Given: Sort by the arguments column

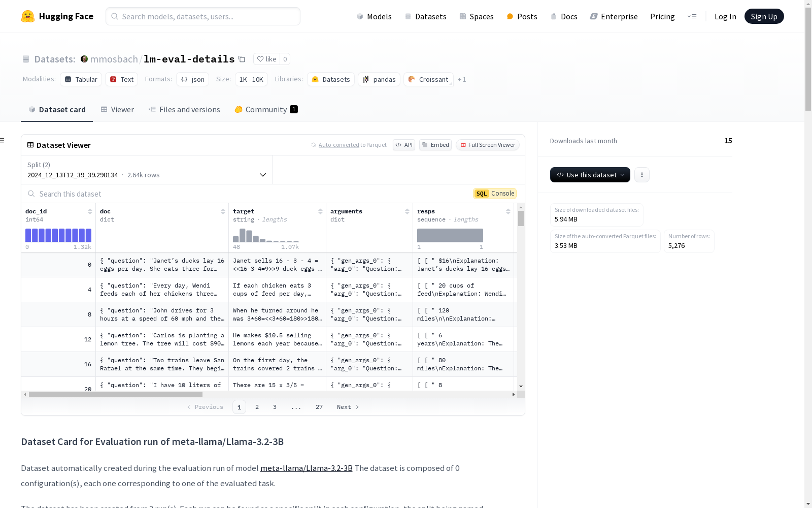Looking at the screenshot, I should (x=407, y=211).
